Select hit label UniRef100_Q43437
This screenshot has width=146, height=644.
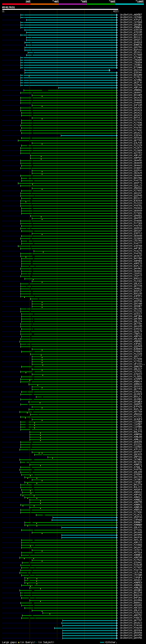(131, 256)
